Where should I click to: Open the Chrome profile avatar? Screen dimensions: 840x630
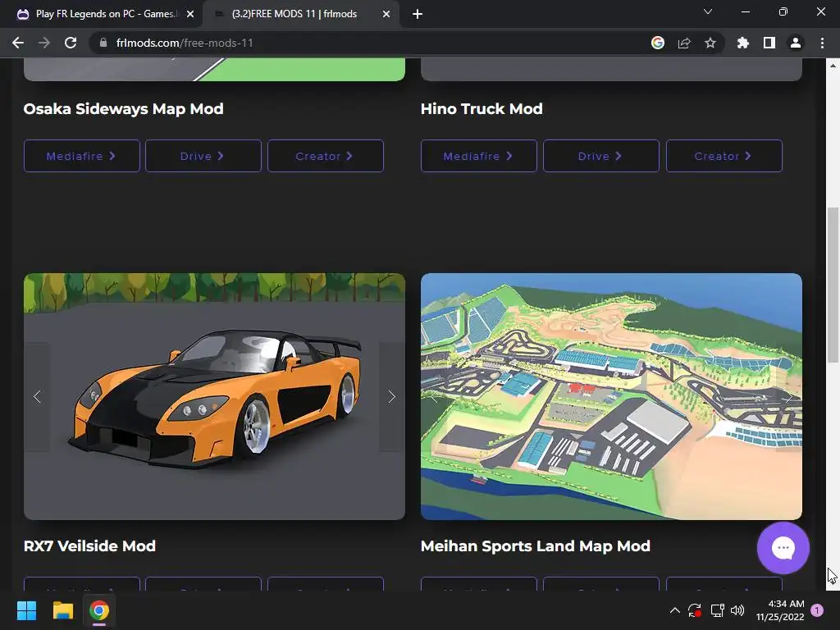796,43
